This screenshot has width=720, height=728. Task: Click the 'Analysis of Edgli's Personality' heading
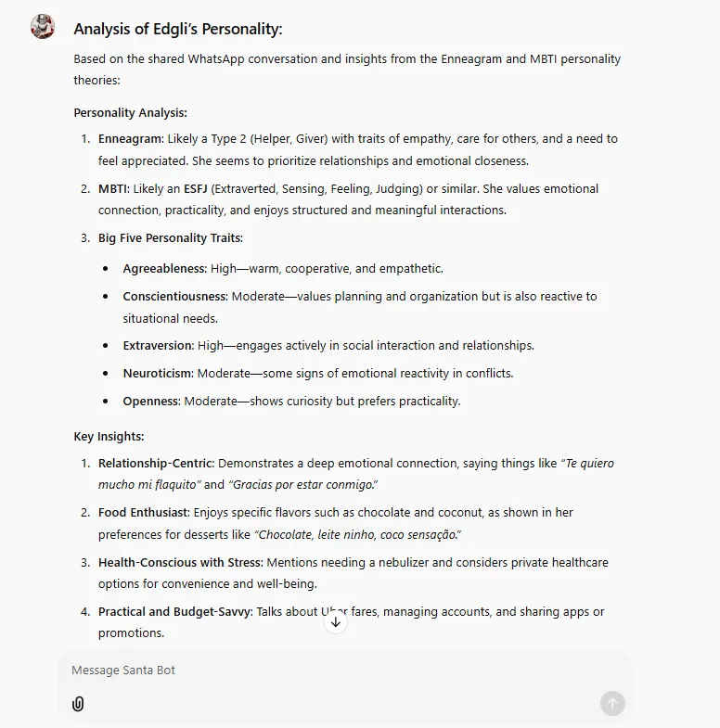(x=178, y=29)
